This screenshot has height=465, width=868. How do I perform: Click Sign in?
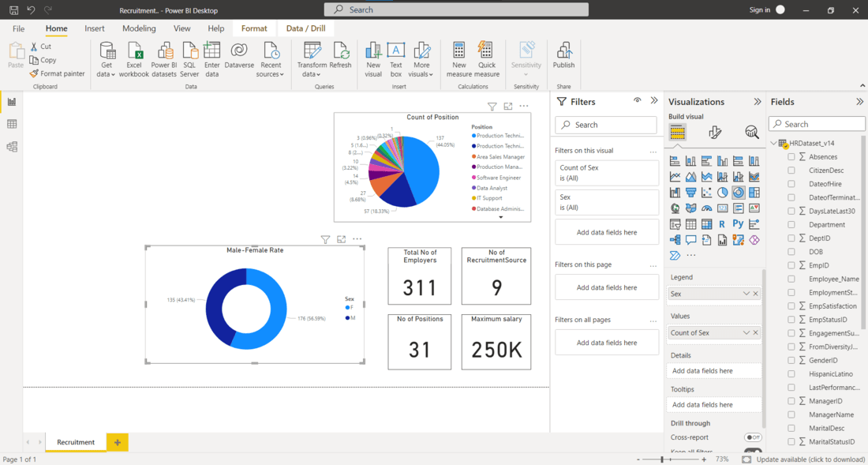(759, 10)
